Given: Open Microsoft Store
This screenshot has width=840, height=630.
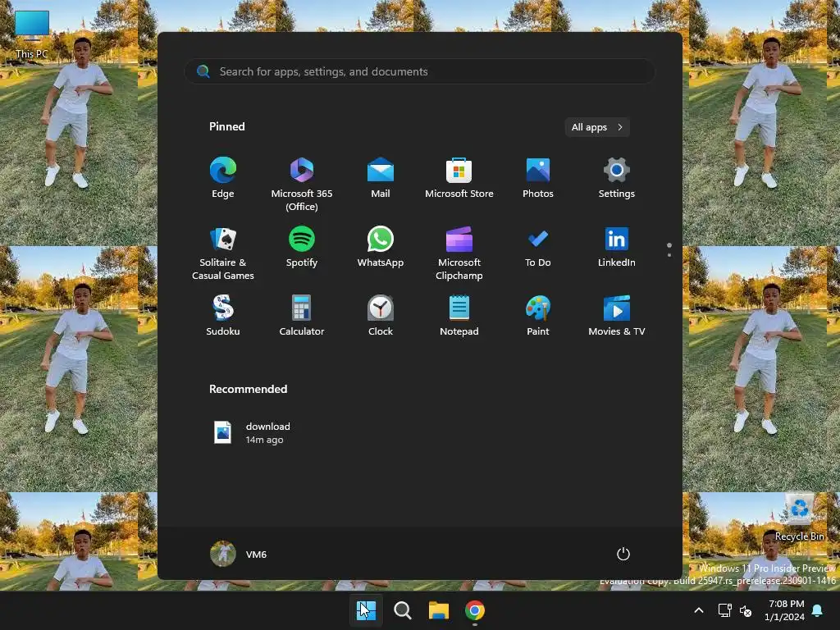Looking at the screenshot, I should tap(459, 178).
